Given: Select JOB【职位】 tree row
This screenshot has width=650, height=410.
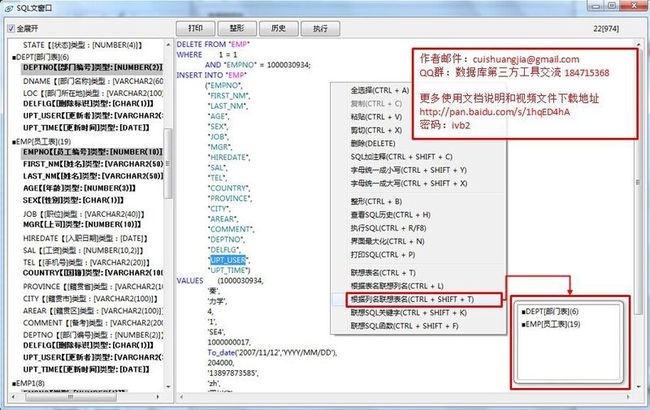Looking at the screenshot, I should (83, 214).
